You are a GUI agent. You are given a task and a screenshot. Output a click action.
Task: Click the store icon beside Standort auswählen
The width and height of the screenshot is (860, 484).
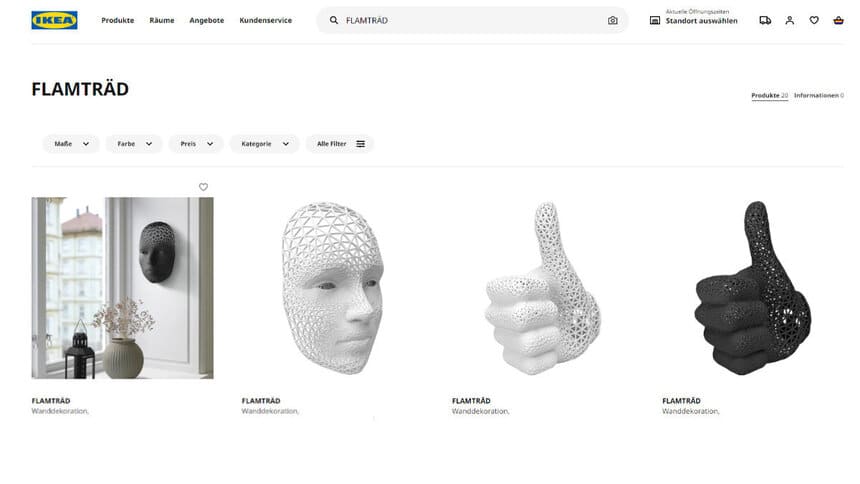pyautogui.click(x=655, y=20)
